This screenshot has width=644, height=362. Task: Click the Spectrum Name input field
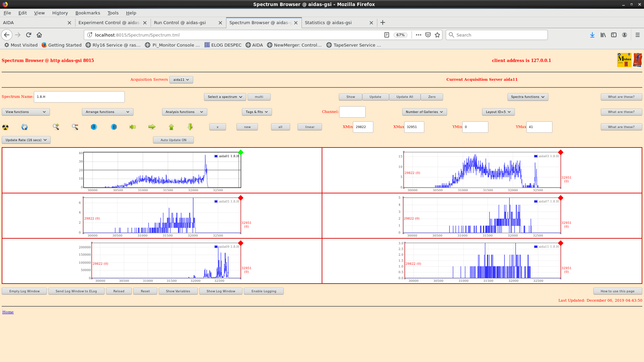[79, 97]
